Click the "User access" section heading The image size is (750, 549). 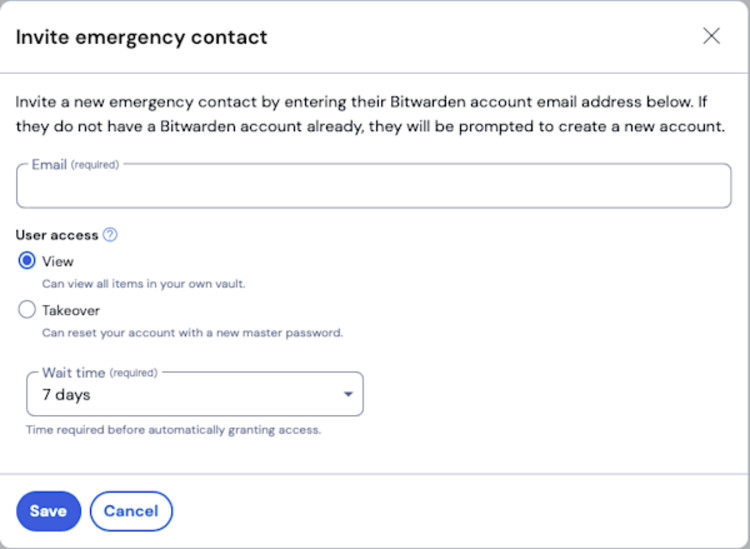pos(57,235)
